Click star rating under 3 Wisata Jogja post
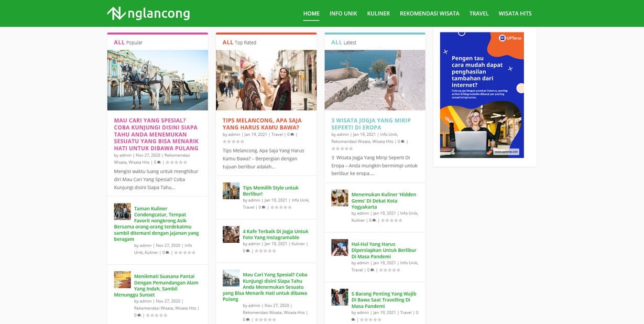 click(x=342, y=148)
